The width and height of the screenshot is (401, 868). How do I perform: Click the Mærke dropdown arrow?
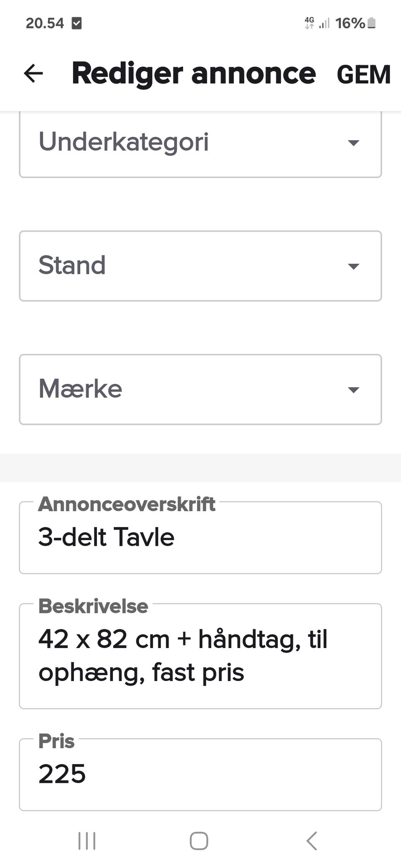coord(353,390)
